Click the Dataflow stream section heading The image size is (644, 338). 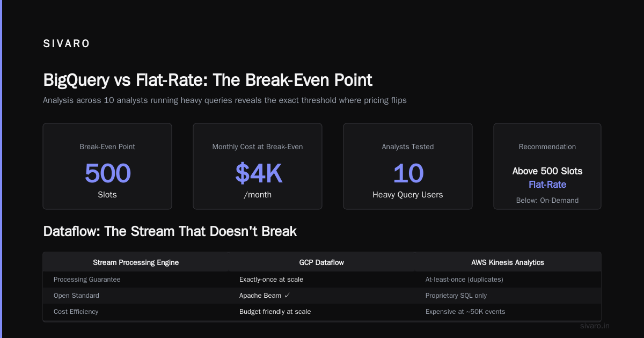(x=170, y=232)
